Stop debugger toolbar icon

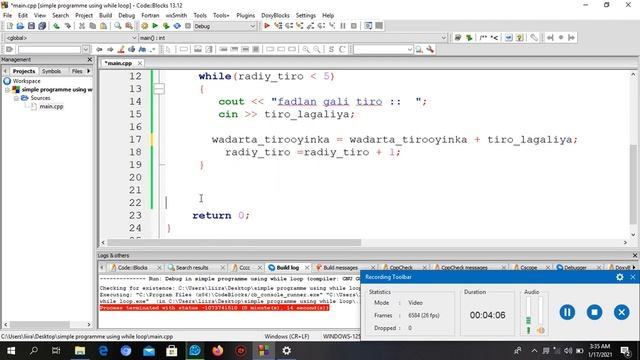354,26
